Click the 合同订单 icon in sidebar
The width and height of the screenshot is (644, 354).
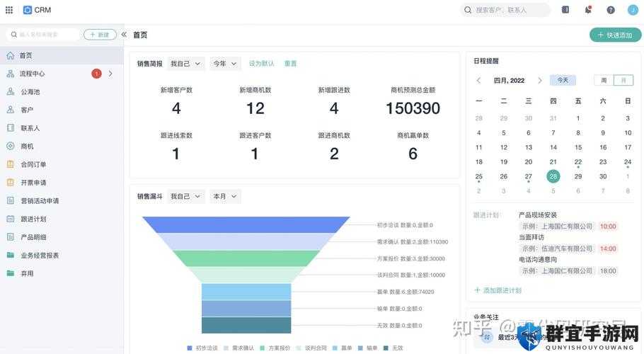pyautogui.click(x=11, y=164)
